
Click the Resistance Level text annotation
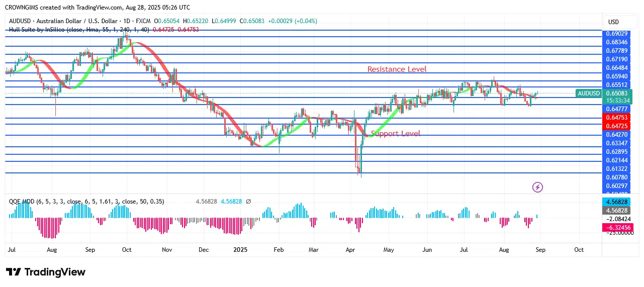397,69
